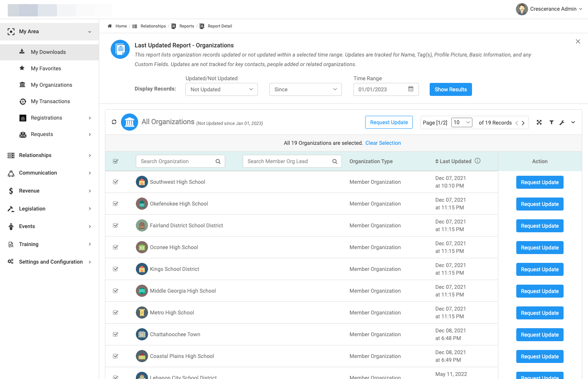Click the Home breadcrumb icon

[x=110, y=26]
